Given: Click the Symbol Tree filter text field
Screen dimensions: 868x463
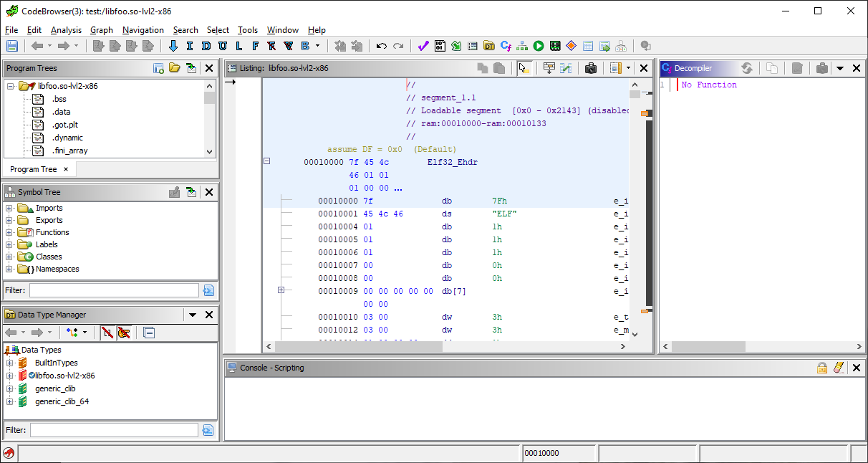Looking at the screenshot, I should pyautogui.click(x=114, y=290).
